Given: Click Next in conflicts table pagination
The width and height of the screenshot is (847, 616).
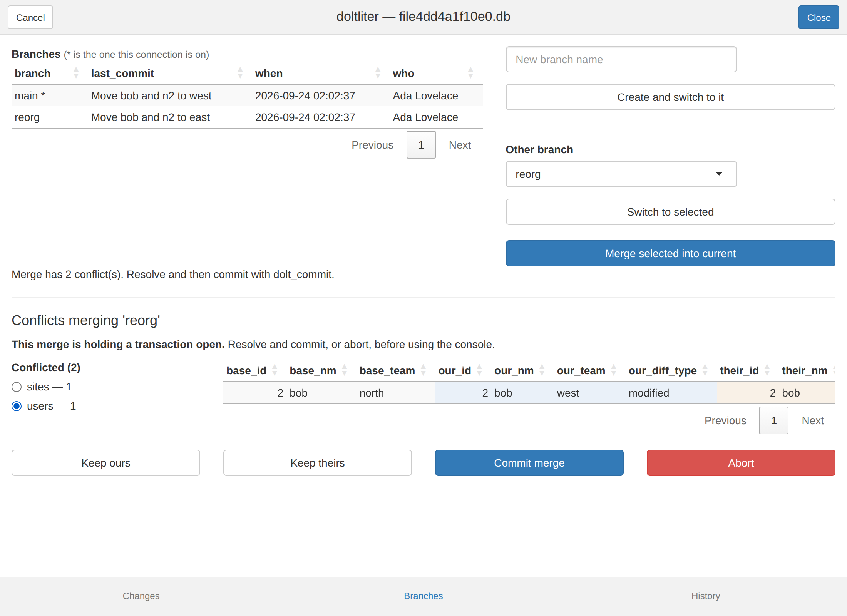Looking at the screenshot, I should point(813,420).
